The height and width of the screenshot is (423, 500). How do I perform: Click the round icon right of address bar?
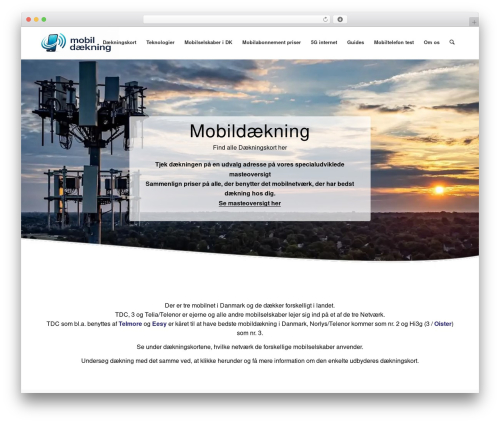(x=340, y=20)
